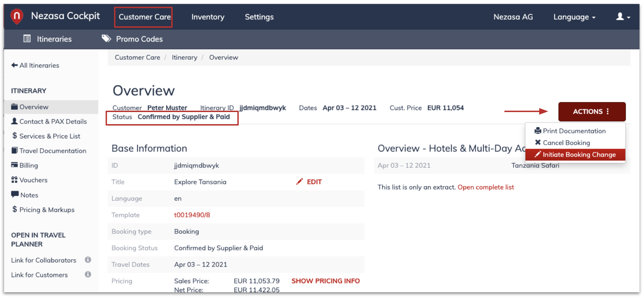
Task: Click the jjdmiqmdbwyk ID in Base Information
Action: (197, 165)
